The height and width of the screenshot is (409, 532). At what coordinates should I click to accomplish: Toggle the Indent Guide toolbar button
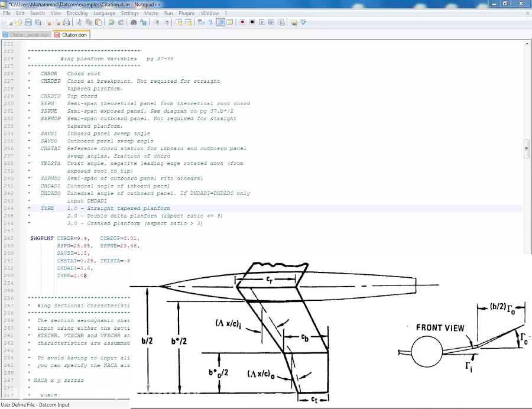(220, 22)
